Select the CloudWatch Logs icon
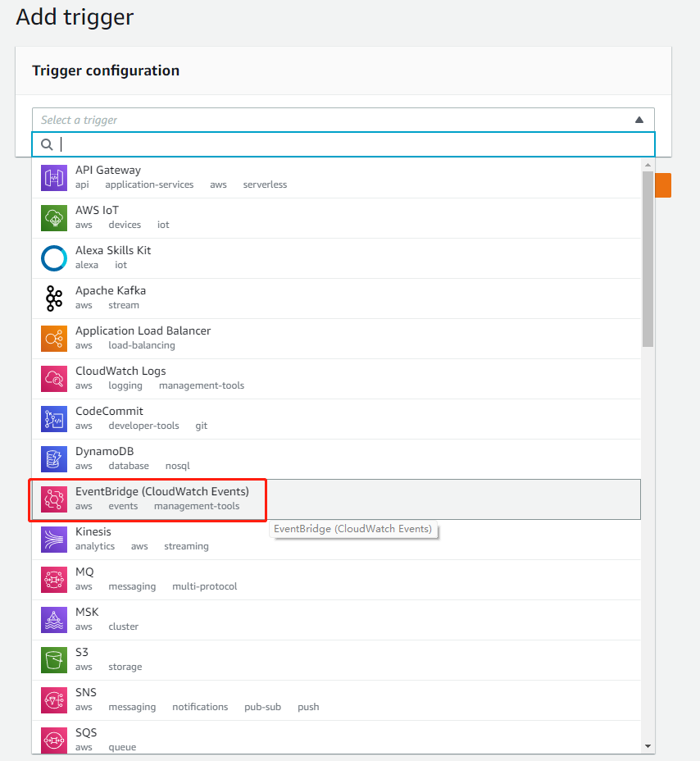This screenshot has height=761, width=700. click(x=54, y=378)
